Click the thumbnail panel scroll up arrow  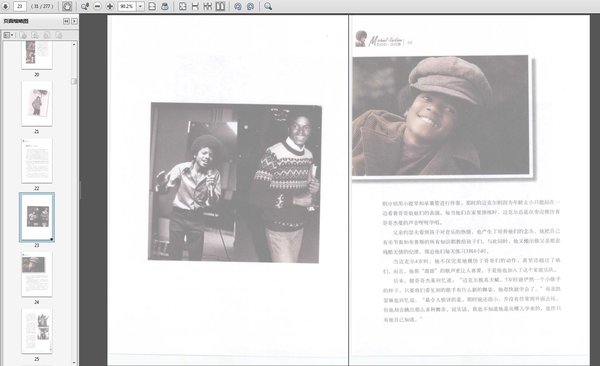(74, 44)
